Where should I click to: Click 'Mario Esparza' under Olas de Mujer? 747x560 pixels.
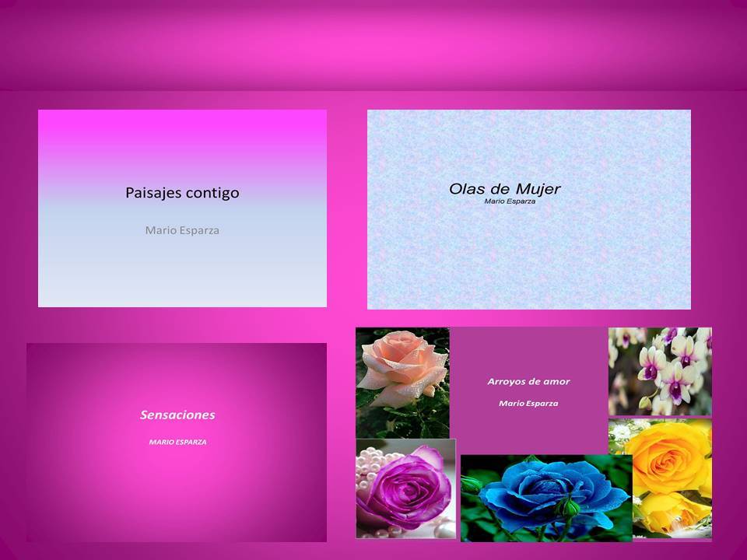pyautogui.click(x=510, y=201)
